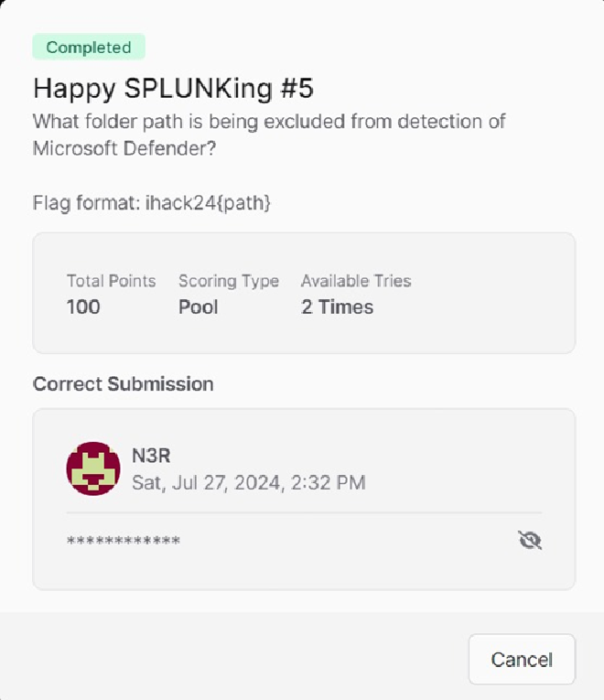Click the Correct Submission heading
604x700 pixels.
(123, 383)
